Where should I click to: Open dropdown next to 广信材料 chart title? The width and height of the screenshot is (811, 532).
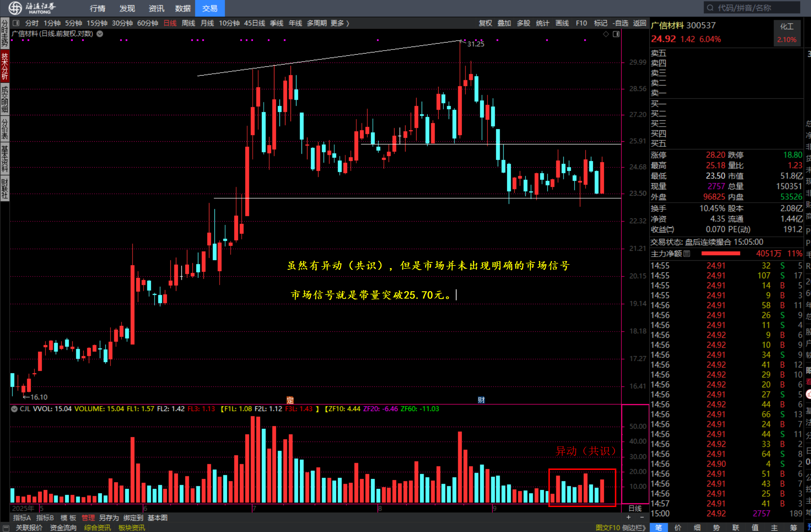(100, 34)
